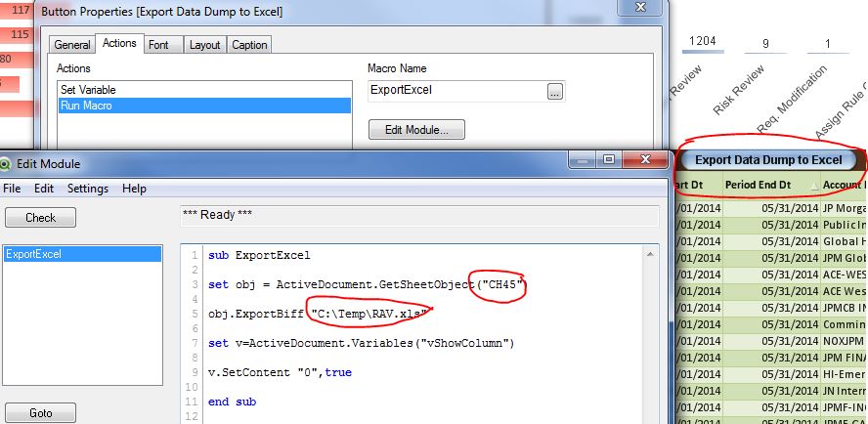Click the vShowColumn variables code line
Image resolution: width=868 pixels, height=424 pixels.
pos(362,343)
